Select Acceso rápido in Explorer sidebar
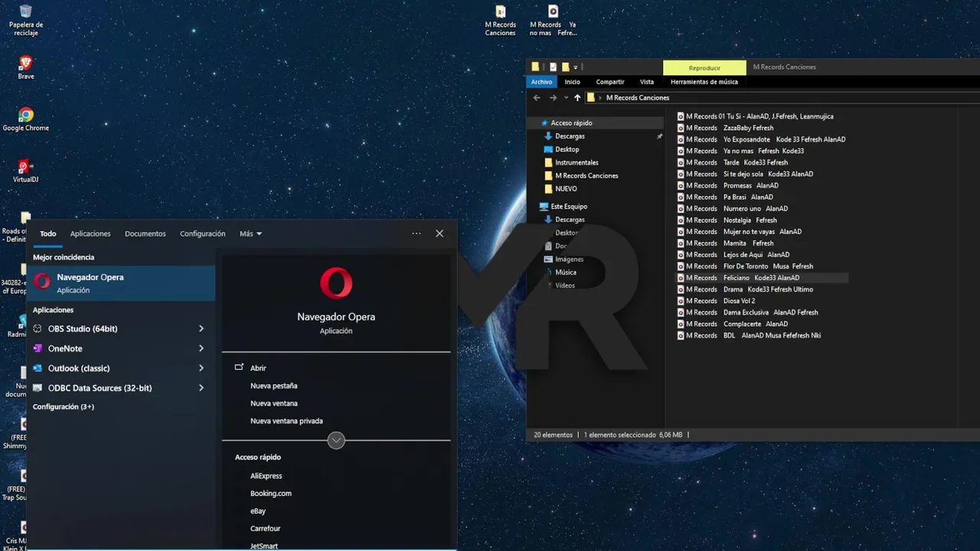 [x=571, y=122]
